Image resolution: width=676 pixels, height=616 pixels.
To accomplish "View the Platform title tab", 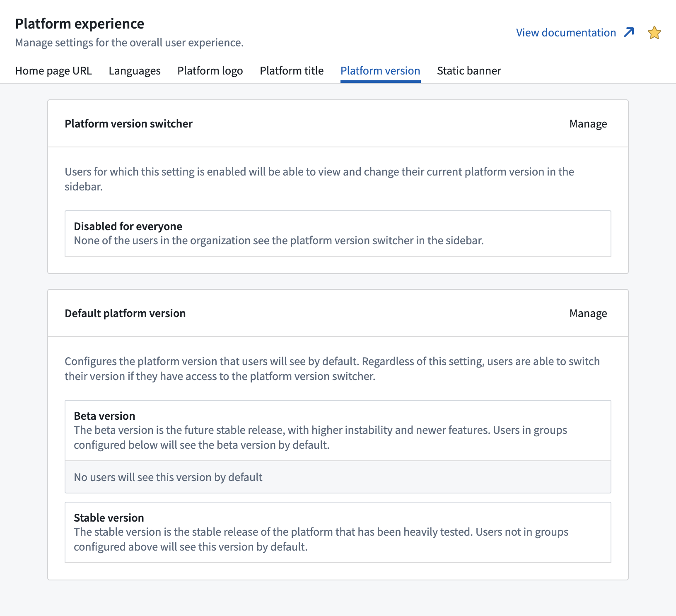I will pos(292,70).
